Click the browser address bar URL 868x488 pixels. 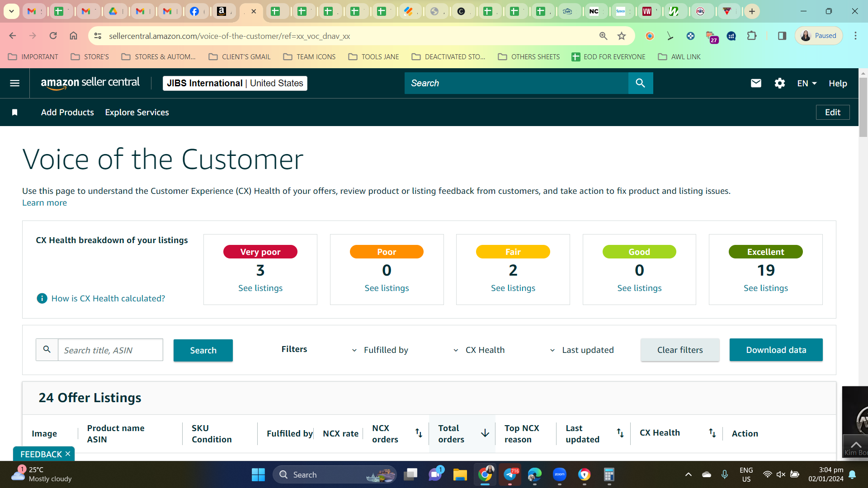(229, 36)
